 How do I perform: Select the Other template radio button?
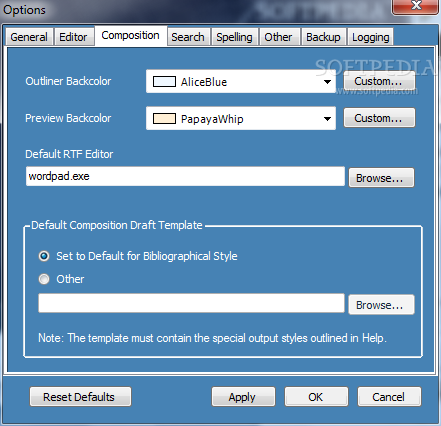[44, 279]
